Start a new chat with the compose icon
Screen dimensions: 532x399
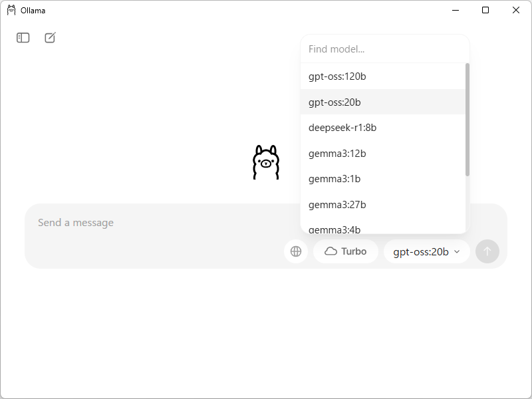tap(50, 38)
